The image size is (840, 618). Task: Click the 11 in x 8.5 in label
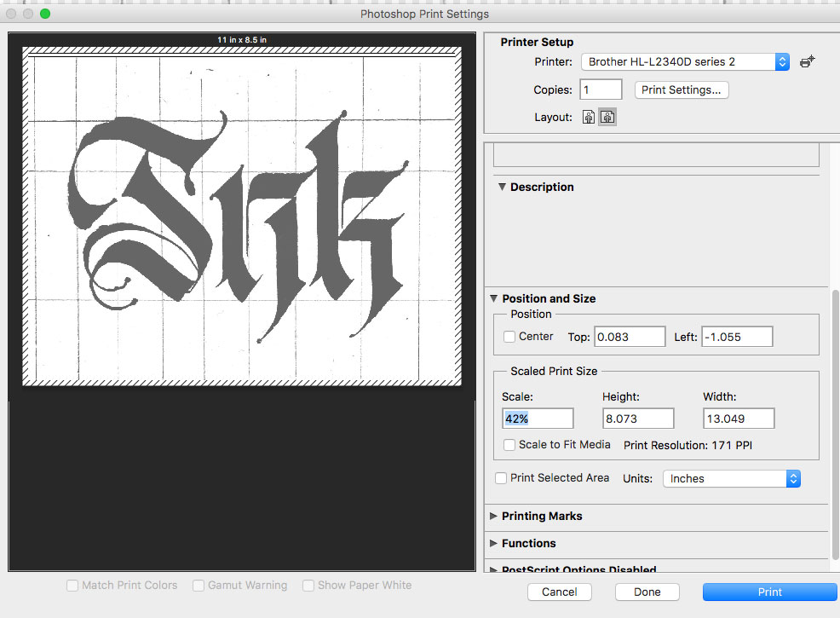[x=242, y=40]
